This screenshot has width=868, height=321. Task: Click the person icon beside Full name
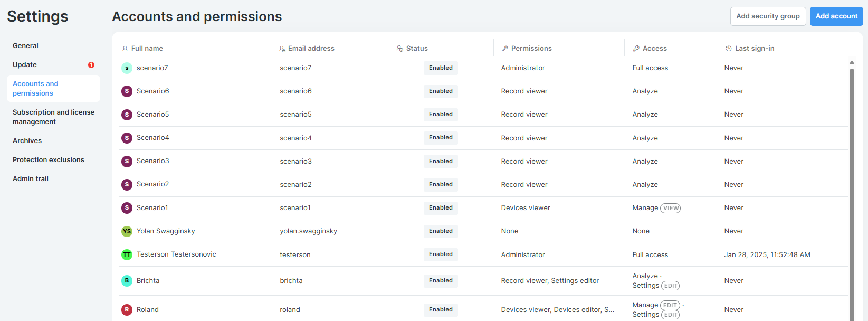(125, 49)
